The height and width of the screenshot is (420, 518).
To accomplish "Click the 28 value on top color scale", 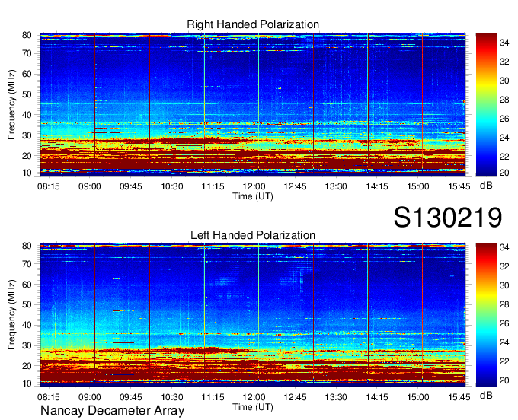I will click(x=504, y=100).
